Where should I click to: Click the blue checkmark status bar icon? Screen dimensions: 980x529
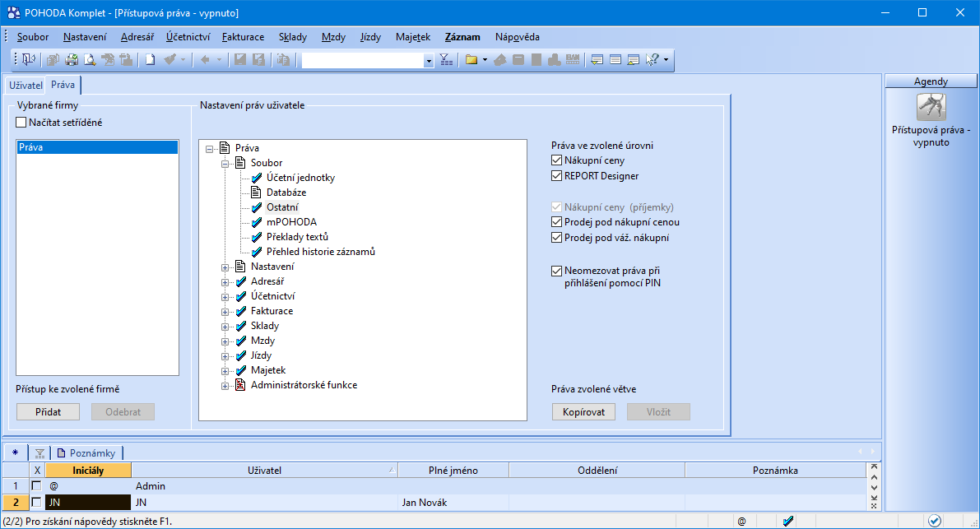788,521
